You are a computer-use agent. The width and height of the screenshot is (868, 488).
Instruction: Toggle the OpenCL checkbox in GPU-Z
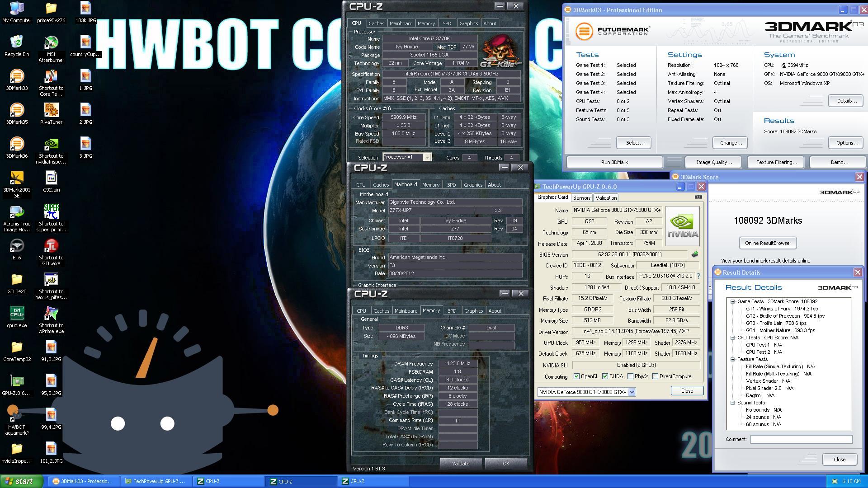click(576, 376)
